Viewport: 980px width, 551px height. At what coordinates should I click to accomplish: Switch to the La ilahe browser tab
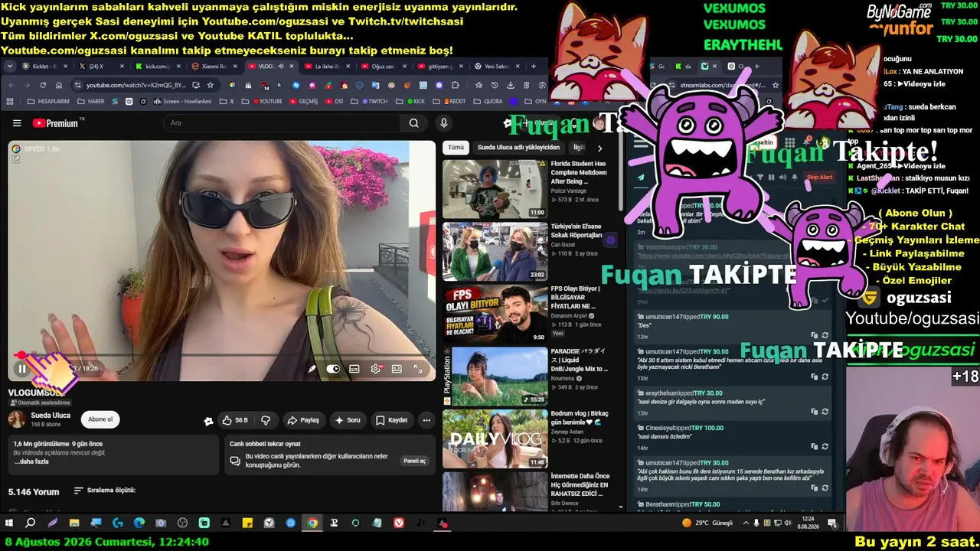pyautogui.click(x=328, y=67)
